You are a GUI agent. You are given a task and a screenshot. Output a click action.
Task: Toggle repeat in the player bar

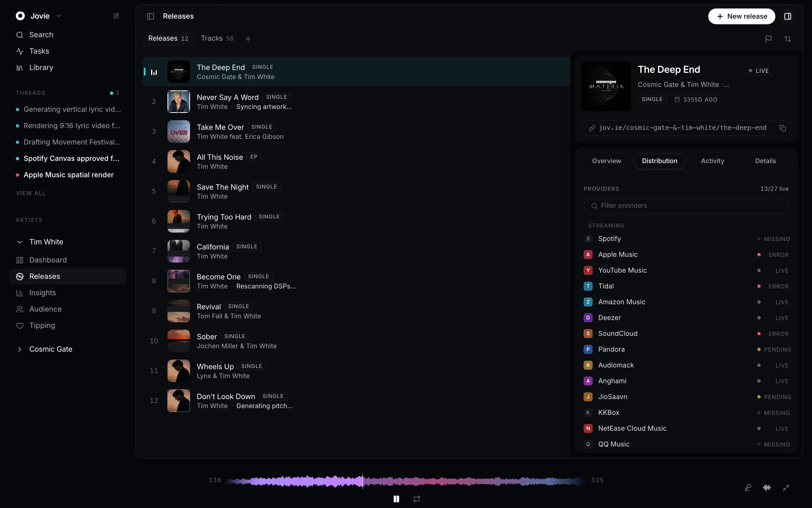(417, 499)
